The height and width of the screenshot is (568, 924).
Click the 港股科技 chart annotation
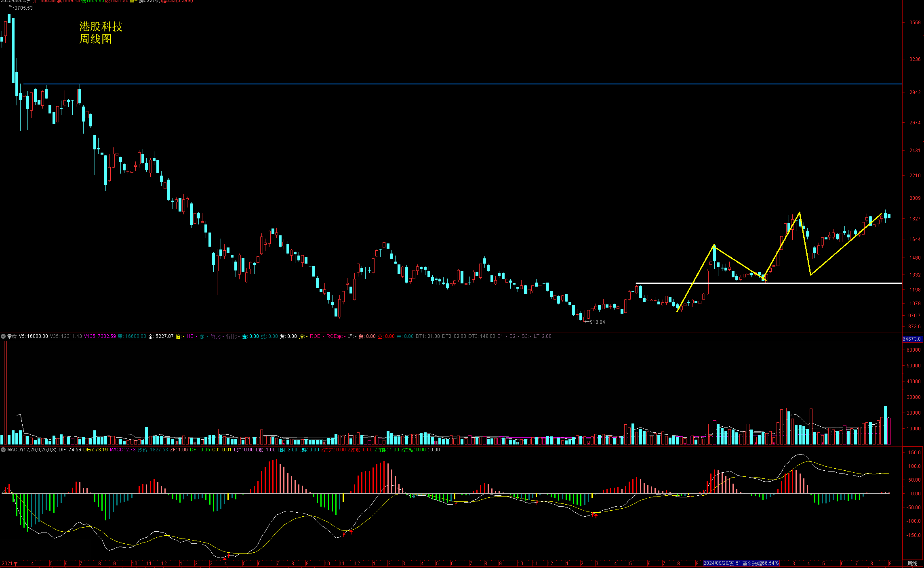point(101,27)
